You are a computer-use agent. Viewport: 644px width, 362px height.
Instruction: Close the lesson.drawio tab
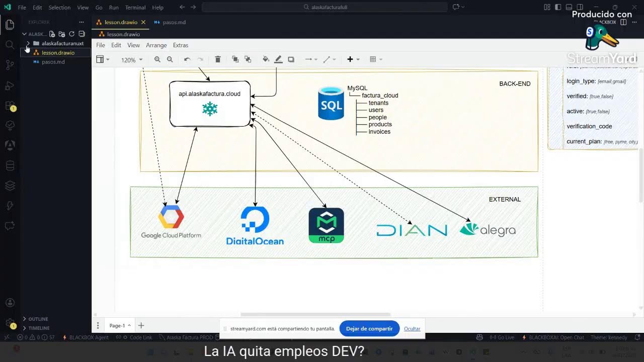(x=143, y=22)
